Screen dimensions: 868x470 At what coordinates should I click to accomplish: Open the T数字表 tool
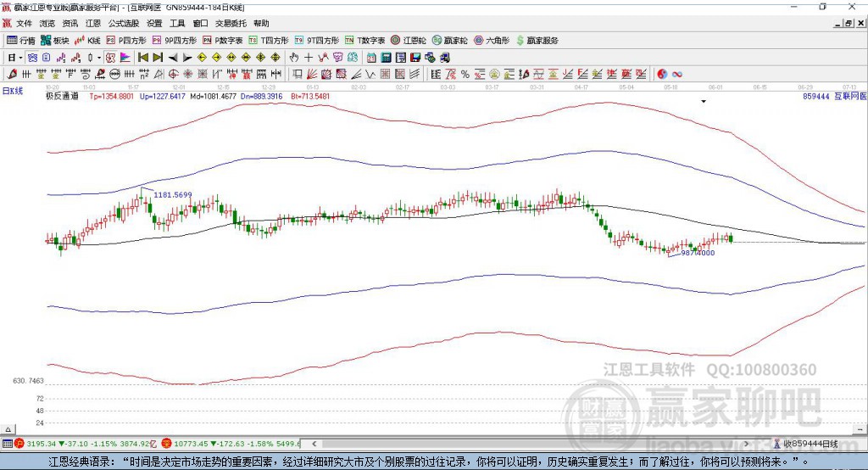click(x=364, y=41)
